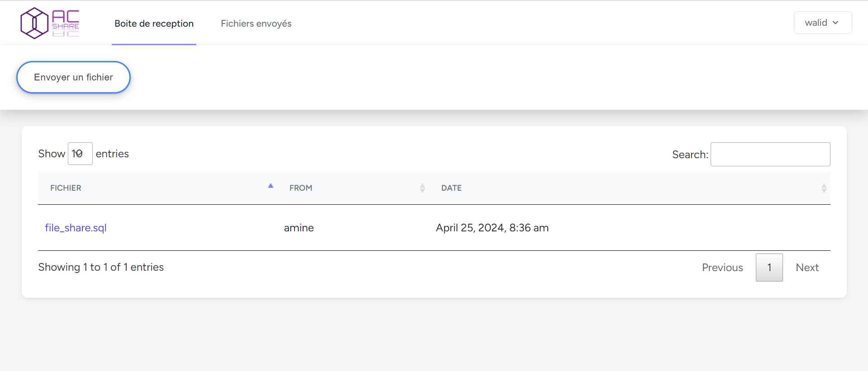Click the sender name amine
The width and height of the screenshot is (868, 371).
pyautogui.click(x=299, y=228)
